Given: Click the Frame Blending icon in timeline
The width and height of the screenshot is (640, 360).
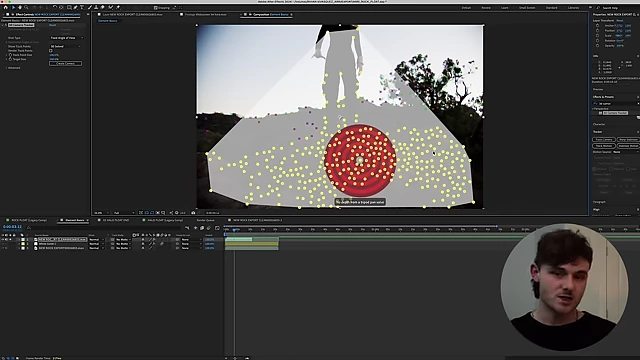Looking at the screenshot, I should (202, 228).
